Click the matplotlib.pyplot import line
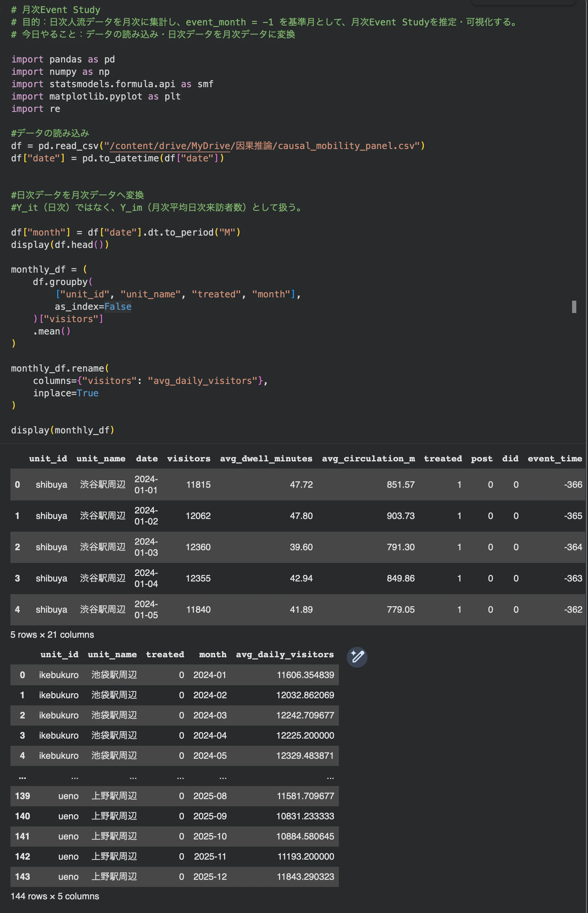588x913 pixels. (x=96, y=97)
